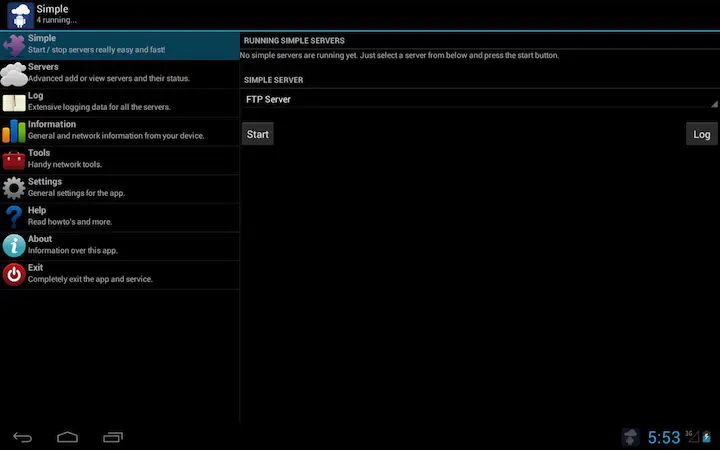Screen dimensions: 720x450
Task: Click the blue info About icon
Action: 14,246
